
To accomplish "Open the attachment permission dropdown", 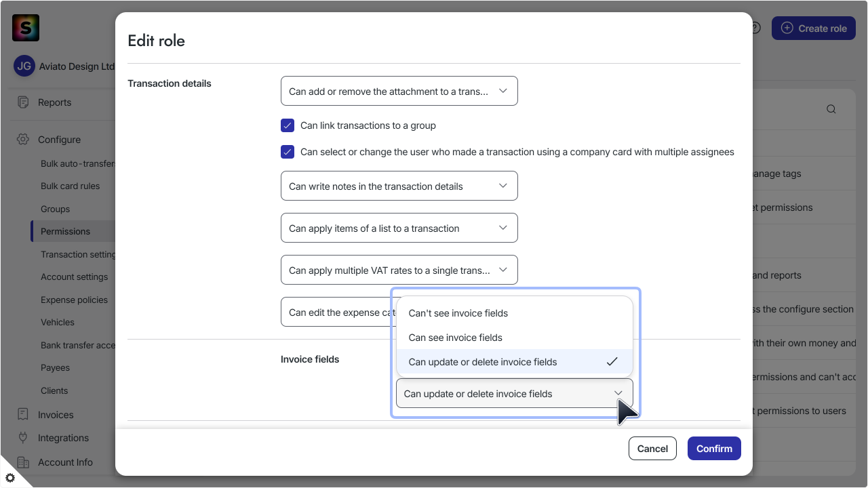I will (399, 91).
